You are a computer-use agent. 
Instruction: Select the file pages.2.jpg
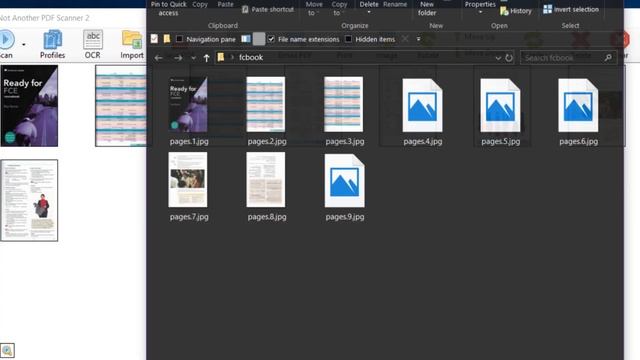pos(267,111)
